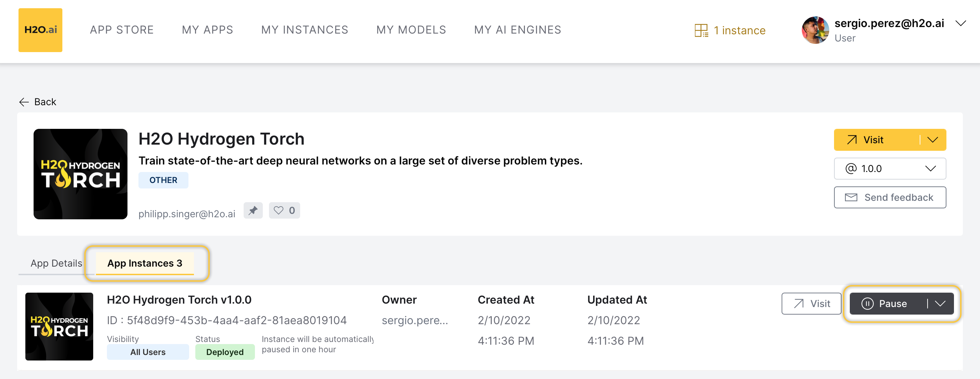980x379 pixels.
Task: Click the user profile avatar
Action: (x=814, y=30)
